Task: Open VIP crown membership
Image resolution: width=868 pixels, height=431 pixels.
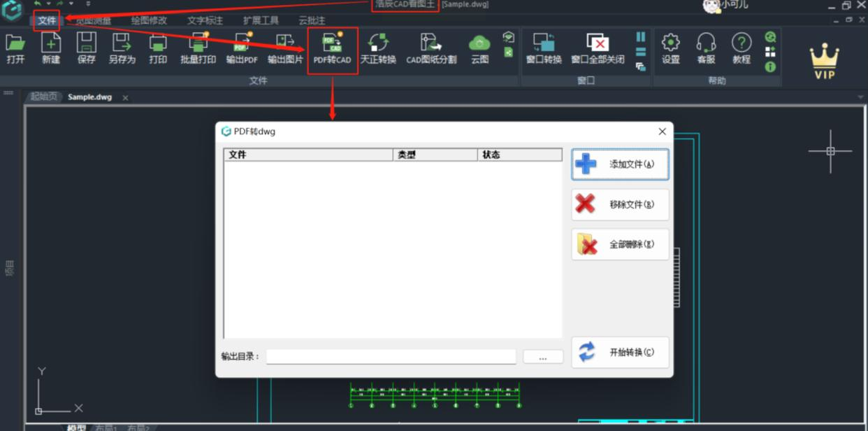Action: (x=825, y=61)
